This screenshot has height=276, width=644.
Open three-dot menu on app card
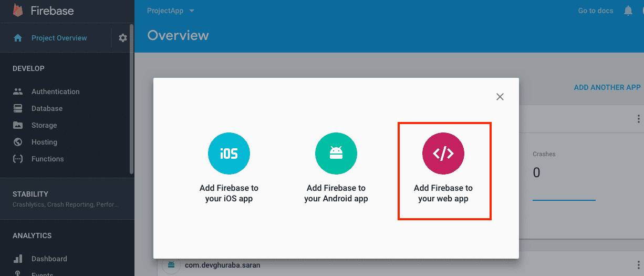[x=638, y=119]
